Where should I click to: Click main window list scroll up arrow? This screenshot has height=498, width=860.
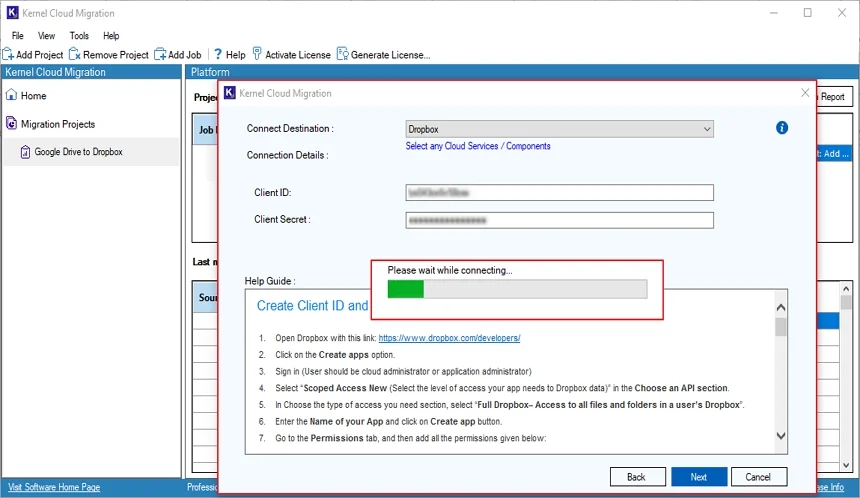tap(846, 288)
